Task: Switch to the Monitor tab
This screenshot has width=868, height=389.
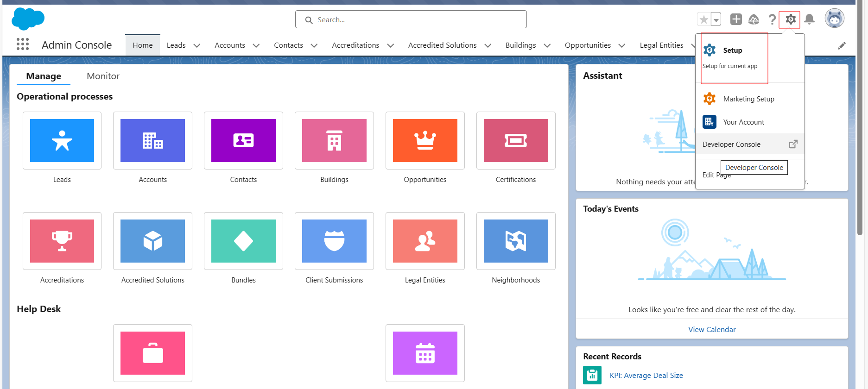Action: pyautogui.click(x=103, y=76)
